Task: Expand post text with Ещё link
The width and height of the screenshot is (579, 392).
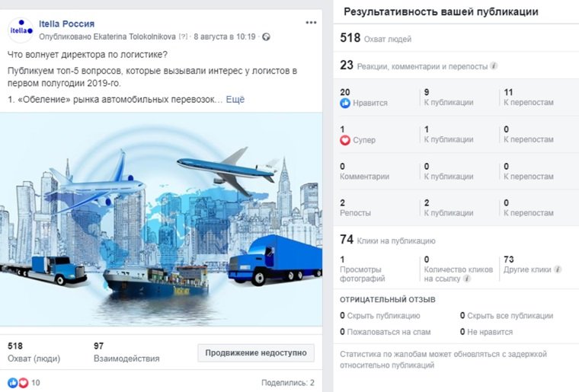Action: 235,100
